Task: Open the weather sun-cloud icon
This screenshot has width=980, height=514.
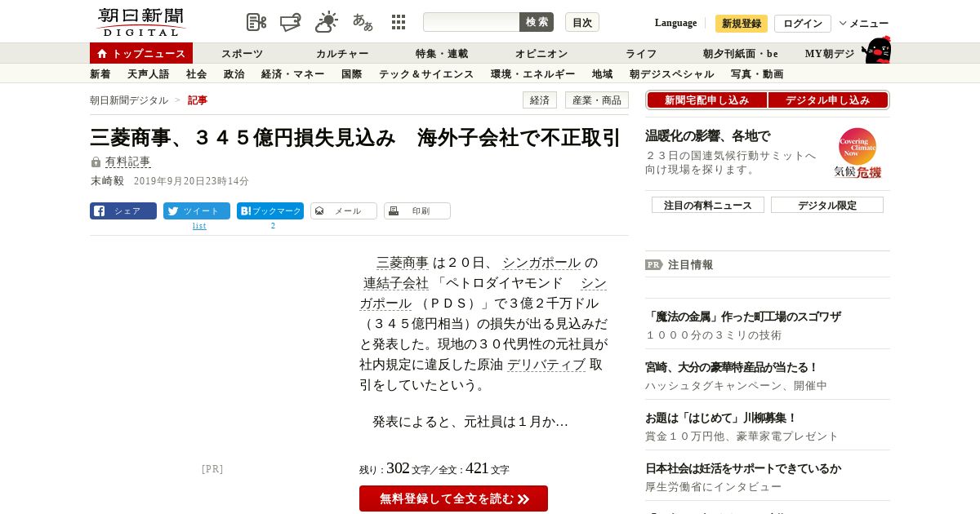Action: click(327, 22)
